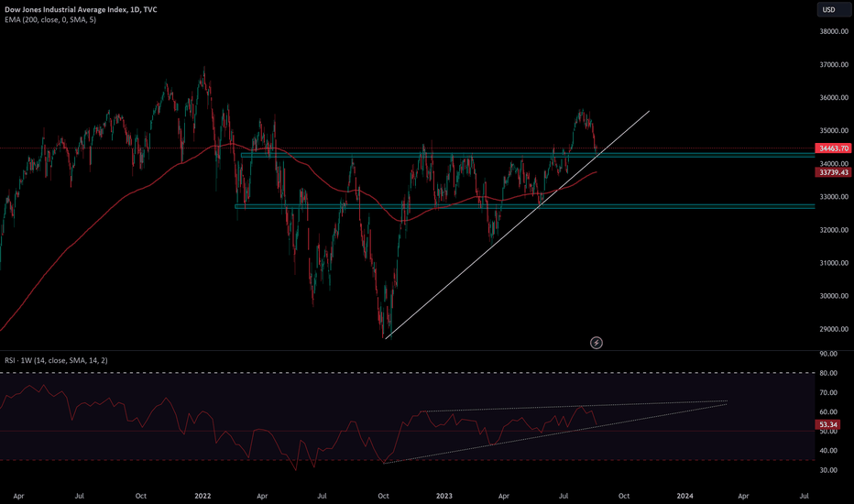854x504 pixels.
Task: Select the white ascending trendline on price chart
Action: pyautogui.click(x=518, y=225)
